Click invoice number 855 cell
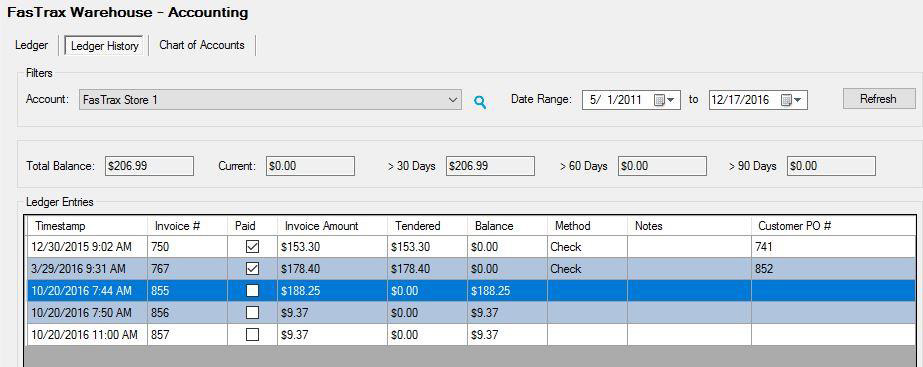The image size is (923, 367). point(187,290)
